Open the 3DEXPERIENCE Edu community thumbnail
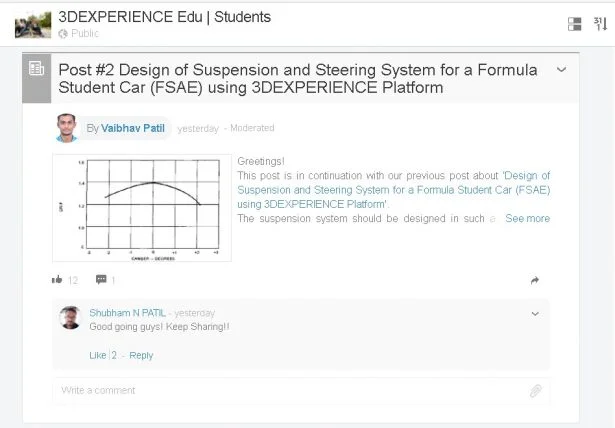Viewport: 615px width, 428px height. 33,24
